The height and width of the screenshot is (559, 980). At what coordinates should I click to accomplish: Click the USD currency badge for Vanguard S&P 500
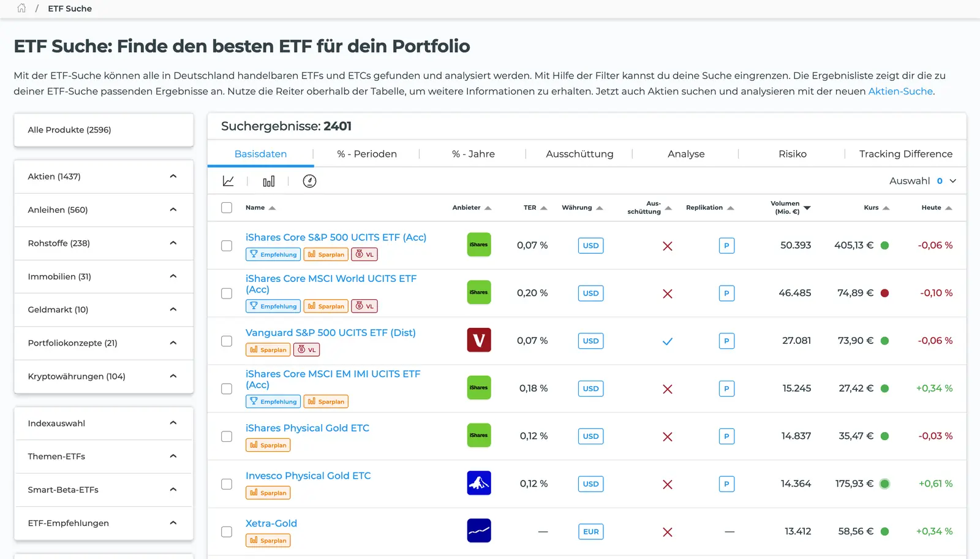pos(590,341)
